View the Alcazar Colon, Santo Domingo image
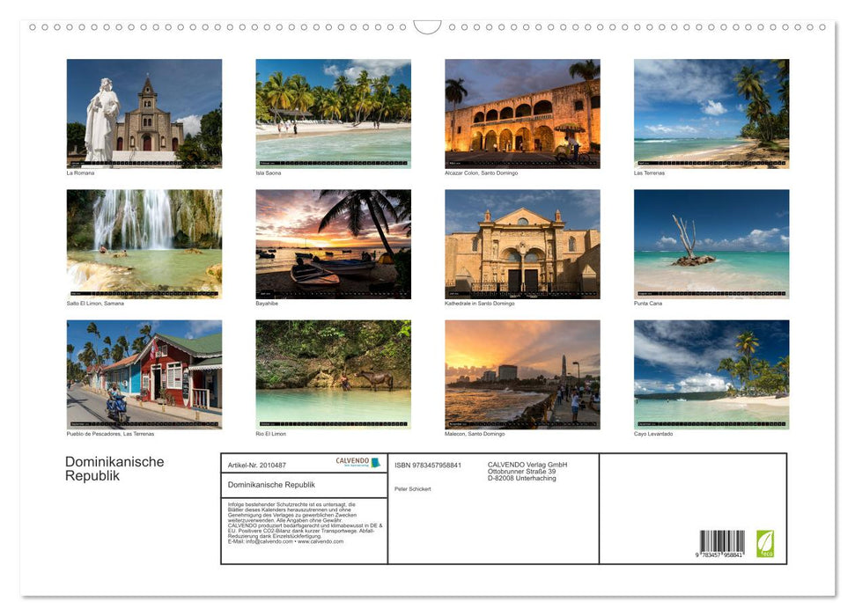This screenshot has width=855, height=616. pos(521,113)
